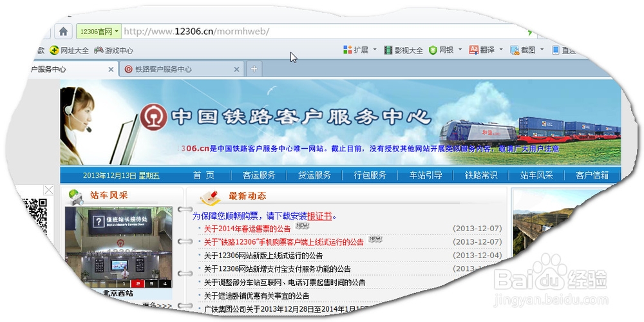644x322 pixels.
Task: Open 影视大全 toolbar item
Action: [x=403, y=50]
